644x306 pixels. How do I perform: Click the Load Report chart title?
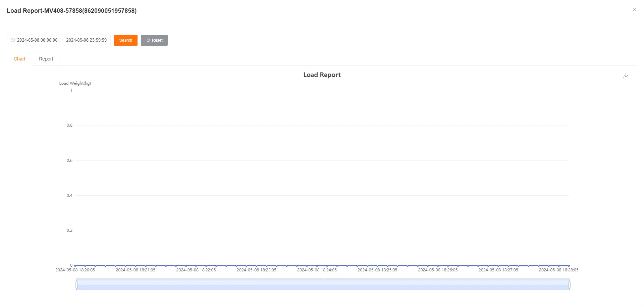(x=322, y=75)
